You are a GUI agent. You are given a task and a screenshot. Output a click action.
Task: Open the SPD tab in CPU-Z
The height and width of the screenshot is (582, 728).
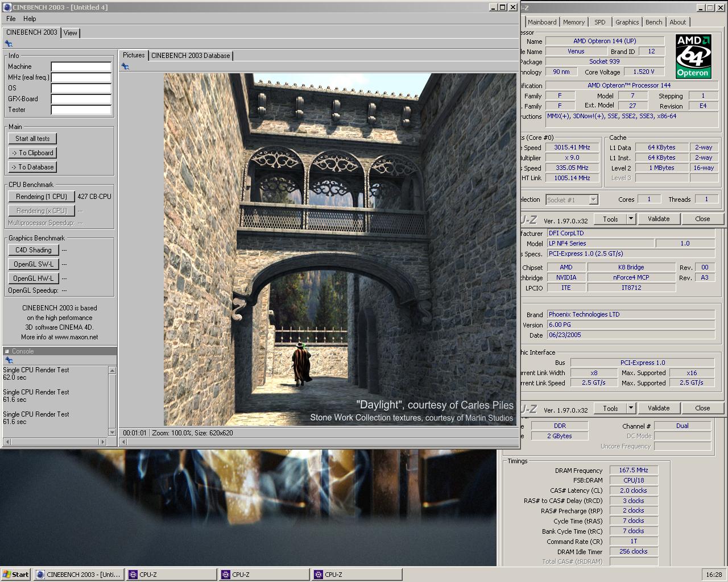click(600, 22)
